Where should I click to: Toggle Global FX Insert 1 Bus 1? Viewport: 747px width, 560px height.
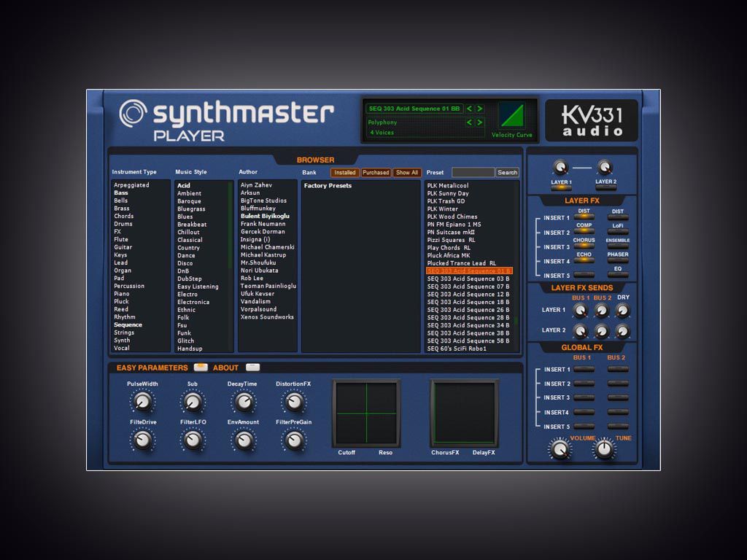click(584, 369)
